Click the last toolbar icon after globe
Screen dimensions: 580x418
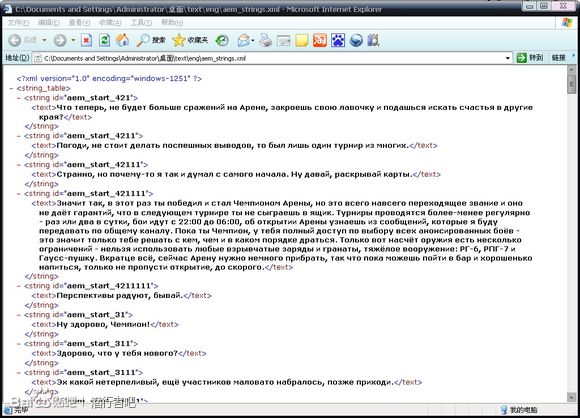tap(374, 40)
